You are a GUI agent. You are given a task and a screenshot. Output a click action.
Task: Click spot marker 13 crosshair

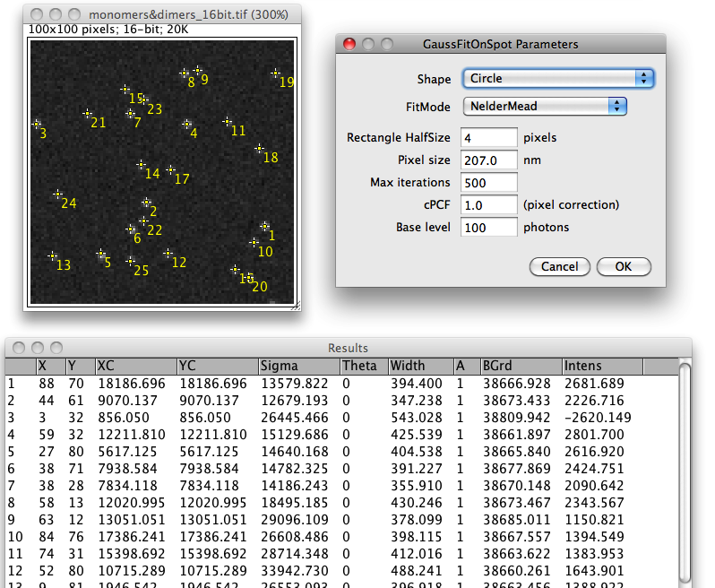pos(53,255)
